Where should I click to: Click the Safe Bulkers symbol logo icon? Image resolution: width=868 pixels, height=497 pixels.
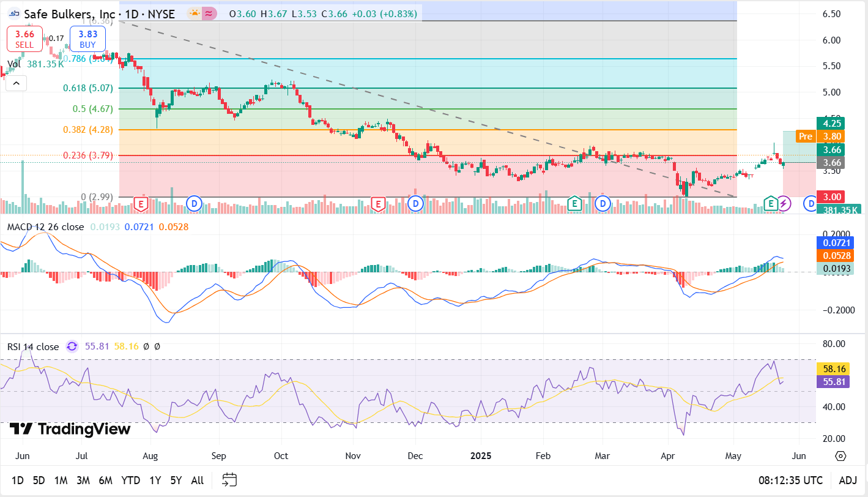13,13
